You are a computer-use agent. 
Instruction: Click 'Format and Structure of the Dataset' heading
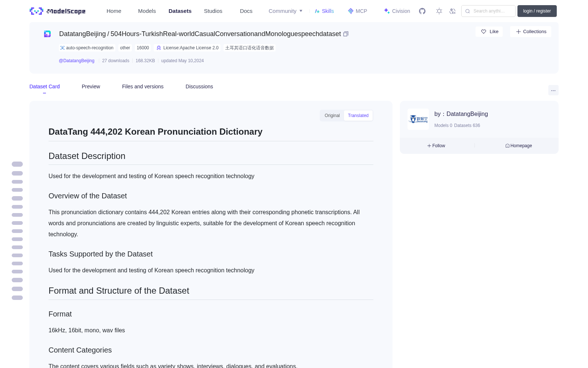click(119, 291)
